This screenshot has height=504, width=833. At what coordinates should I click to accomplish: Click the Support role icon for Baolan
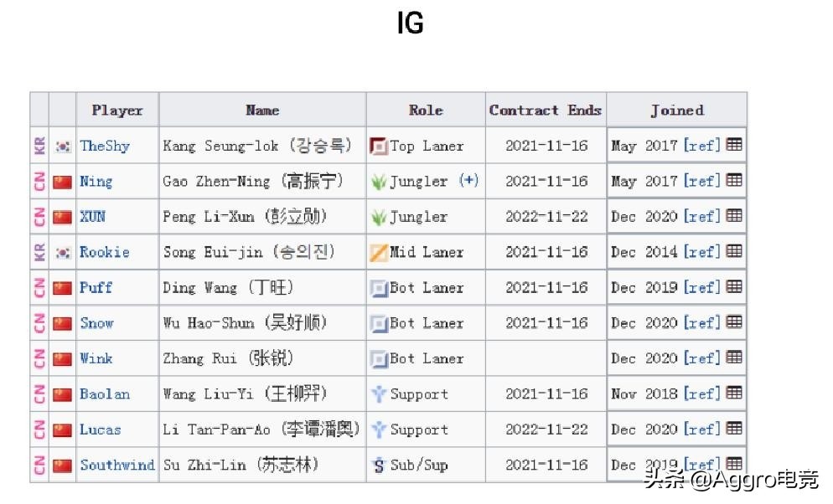click(378, 394)
